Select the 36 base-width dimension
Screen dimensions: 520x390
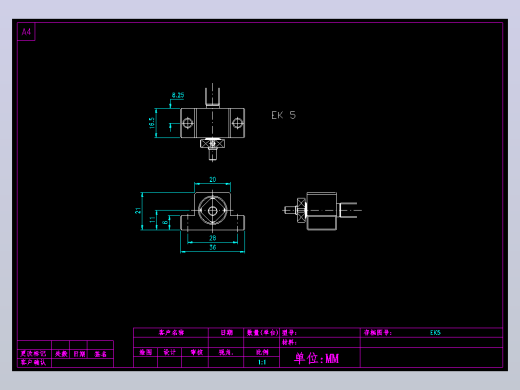click(x=213, y=247)
